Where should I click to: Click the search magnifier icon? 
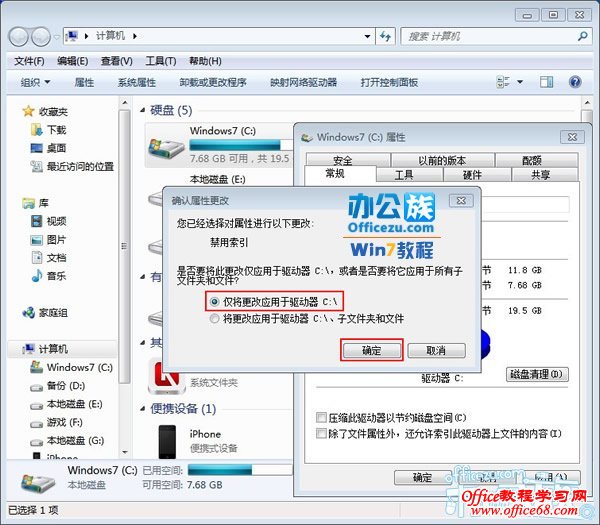pos(582,36)
